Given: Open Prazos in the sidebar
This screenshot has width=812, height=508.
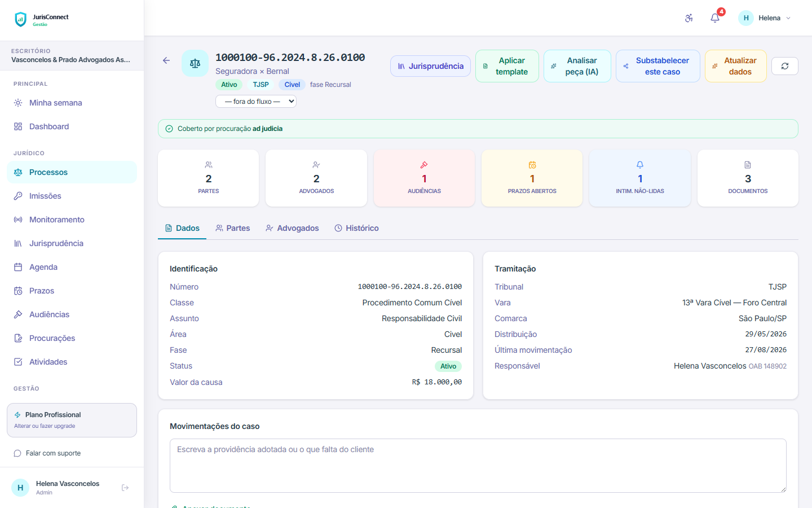Looking at the screenshot, I should pyautogui.click(x=72, y=291).
